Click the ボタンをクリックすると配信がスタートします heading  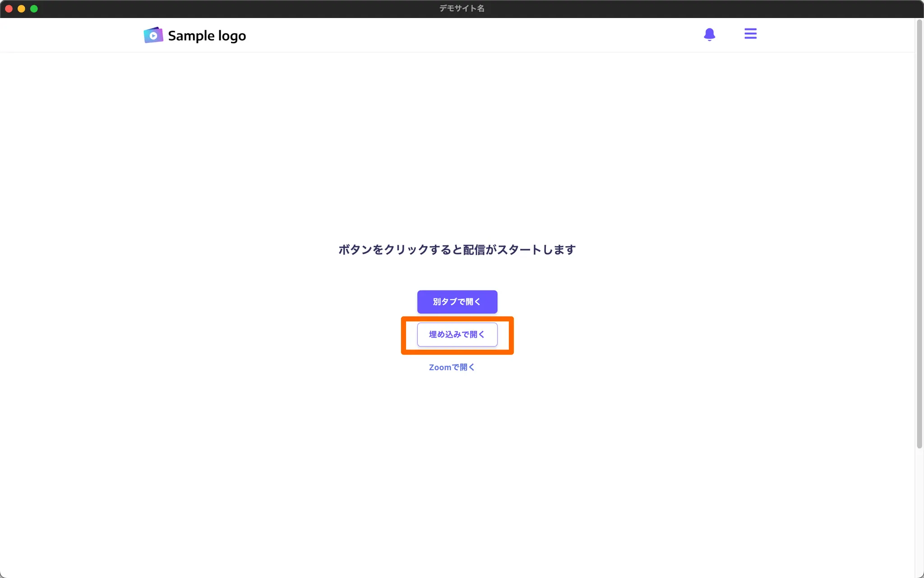pyautogui.click(x=457, y=250)
